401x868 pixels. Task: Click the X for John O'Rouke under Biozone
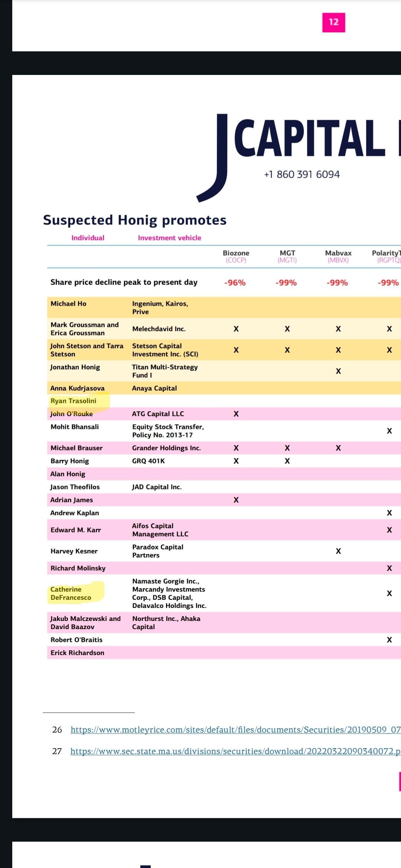[x=236, y=414]
